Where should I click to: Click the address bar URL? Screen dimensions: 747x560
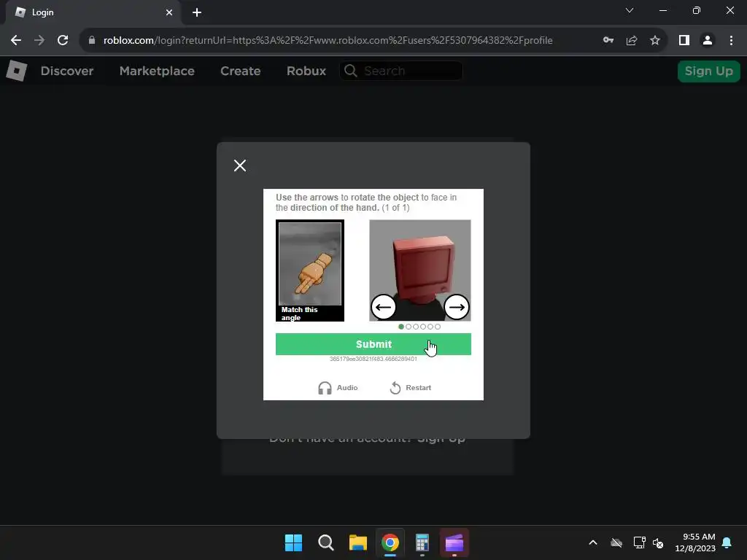click(x=328, y=41)
